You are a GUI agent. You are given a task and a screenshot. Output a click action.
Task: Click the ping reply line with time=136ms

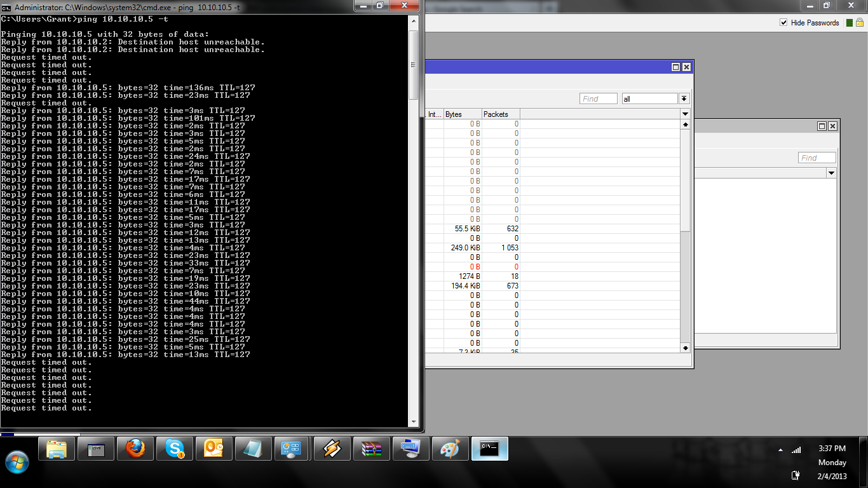[128, 88]
